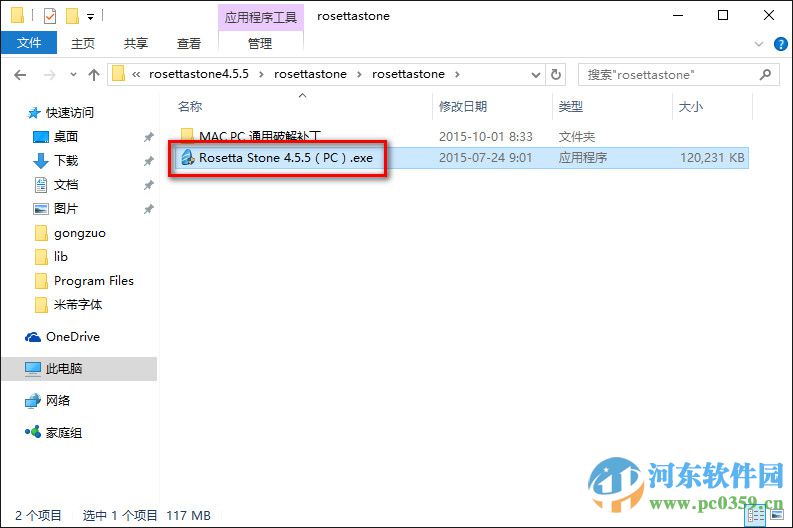Expand the chevron after rosettastone4.5.5 breadcrumb
793x528 pixels.
[261, 74]
